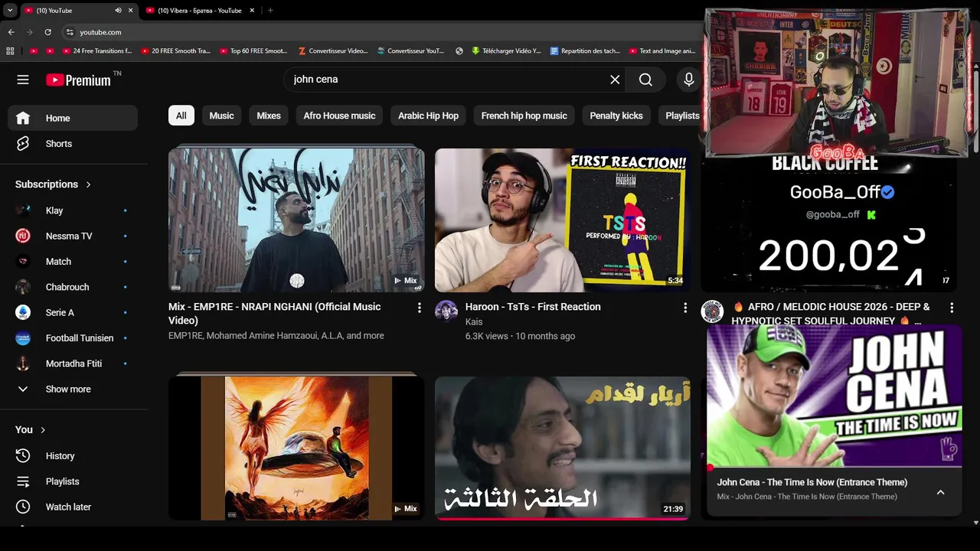Select the Playlists filter chip
The height and width of the screenshot is (551, 980).
pos(681,116)
